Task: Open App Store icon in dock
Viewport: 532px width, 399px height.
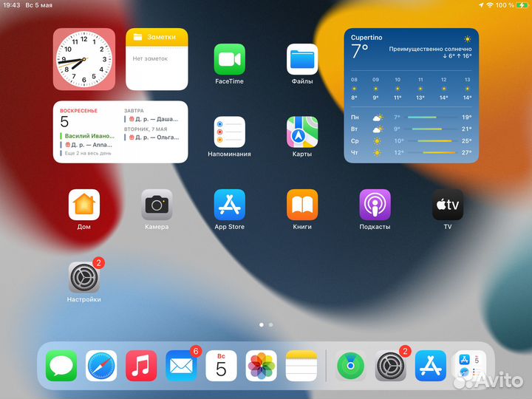Action: (431, 366)
